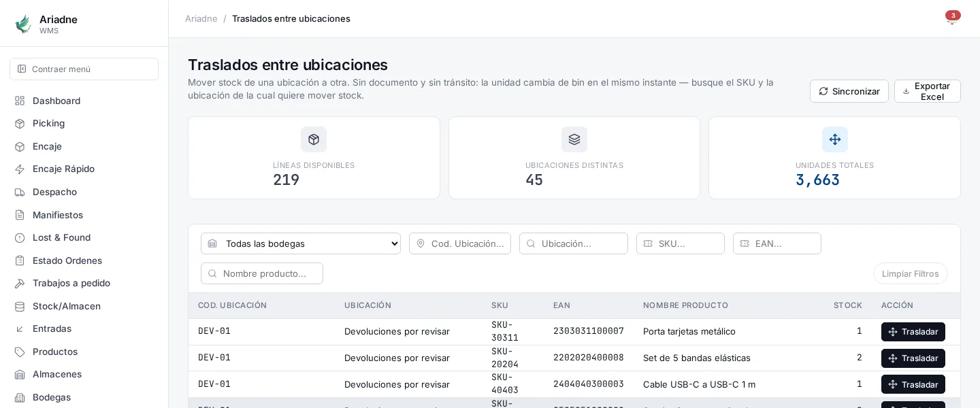This screenshot has width=980, height=408.
Task: Open Despacho from the sidebar
Action: point(84,192)
